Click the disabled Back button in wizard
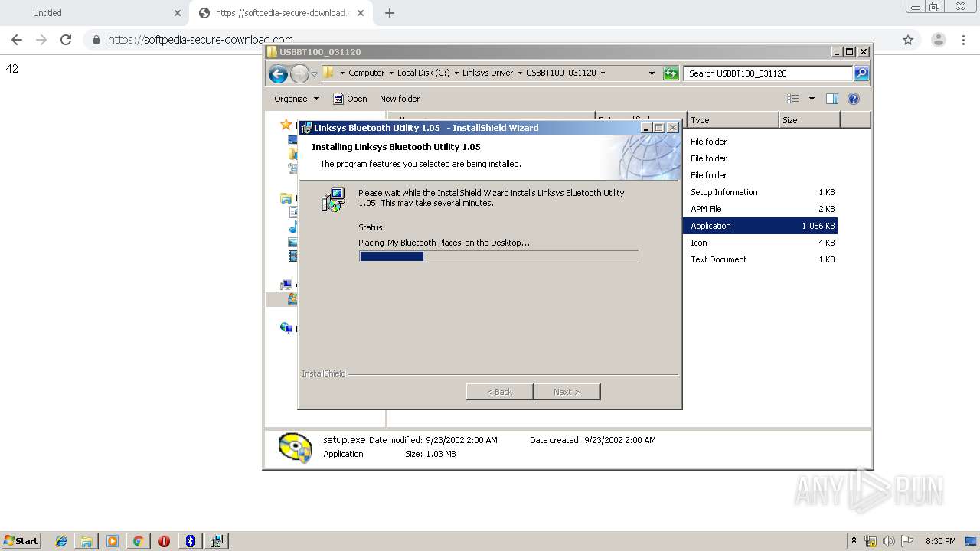 499,392
